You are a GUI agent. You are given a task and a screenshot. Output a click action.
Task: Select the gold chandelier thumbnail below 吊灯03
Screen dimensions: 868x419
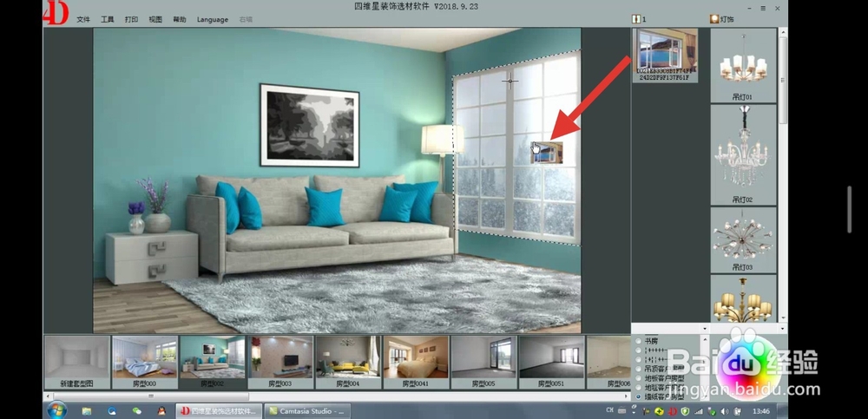[744, 298]
